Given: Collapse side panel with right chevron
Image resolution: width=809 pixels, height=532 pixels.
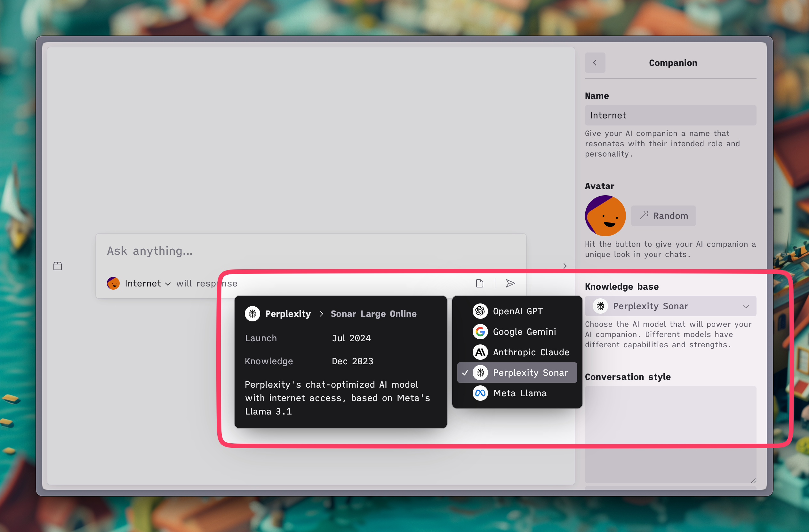Looking at the screenshot, I should click(x=565, y=266).
